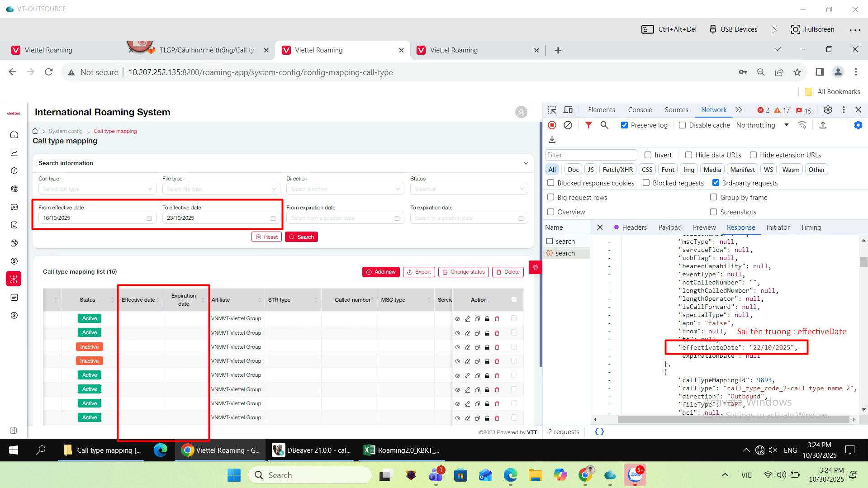Uncheck the Preserve log checkbox
This screenshot has width=868, height=488.
tap(624, 125)
